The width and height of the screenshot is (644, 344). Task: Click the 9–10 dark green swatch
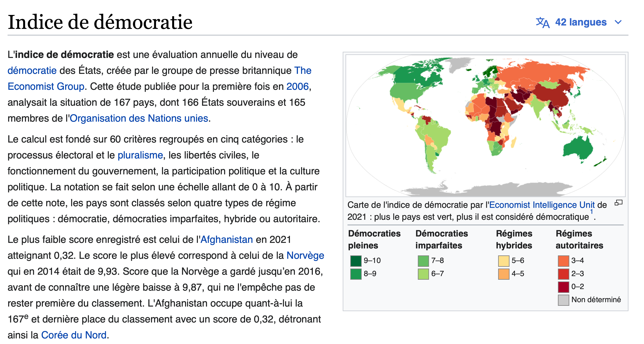(x=356, y=261)
